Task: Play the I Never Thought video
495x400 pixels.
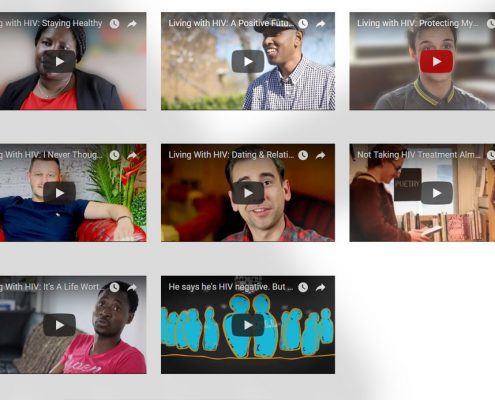Action: pos(59,193)
